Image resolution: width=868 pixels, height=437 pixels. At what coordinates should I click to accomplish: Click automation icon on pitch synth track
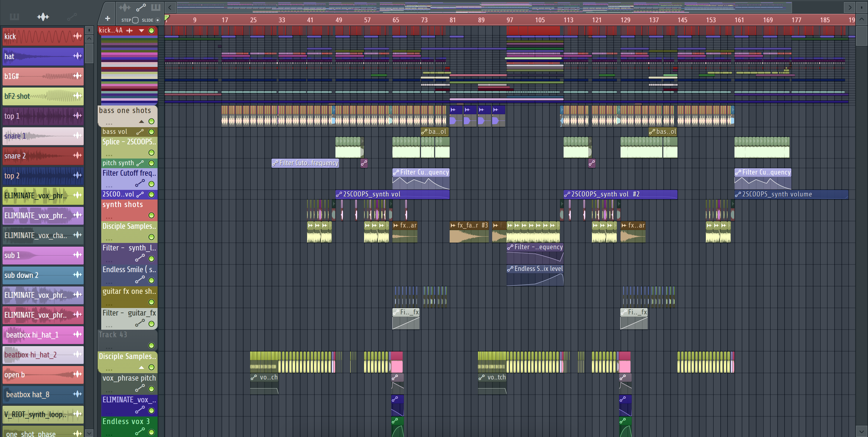pos(140,163)
